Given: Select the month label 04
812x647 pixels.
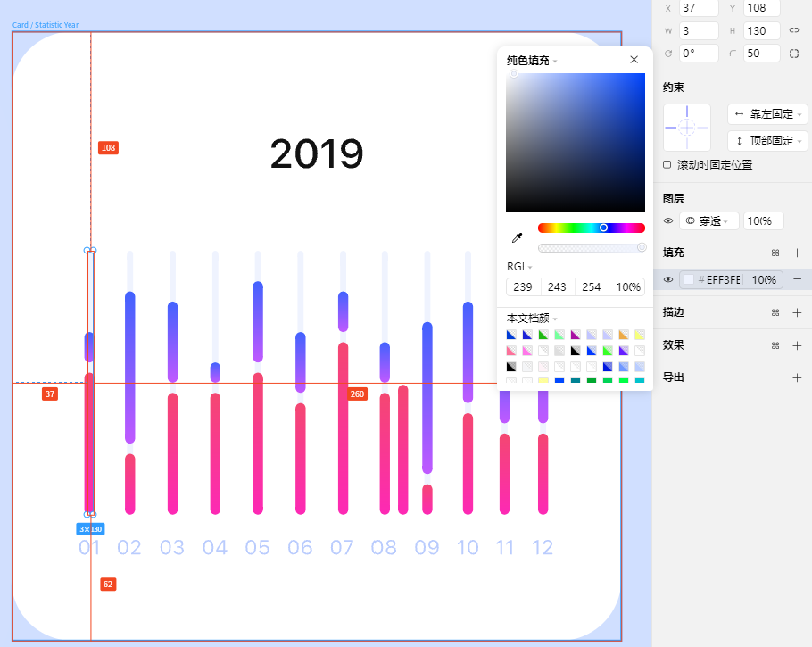Looking at the screenshot, I should (x=215, y=548).
